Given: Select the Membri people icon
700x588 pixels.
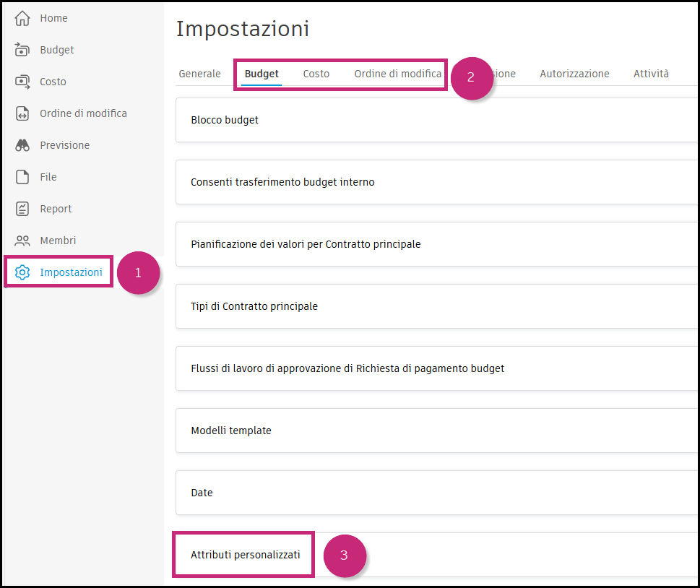Looking at the screenshot, I should click(x=22, y=240).
